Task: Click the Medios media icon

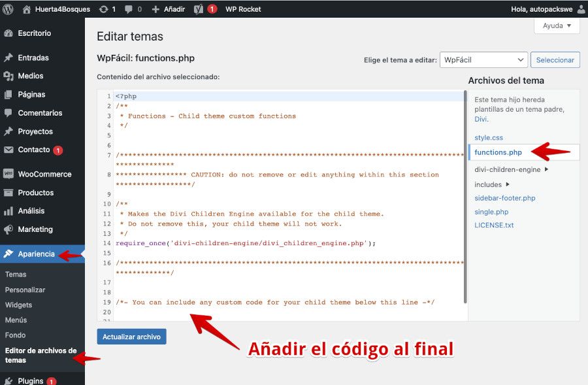Action: [8, 76]
